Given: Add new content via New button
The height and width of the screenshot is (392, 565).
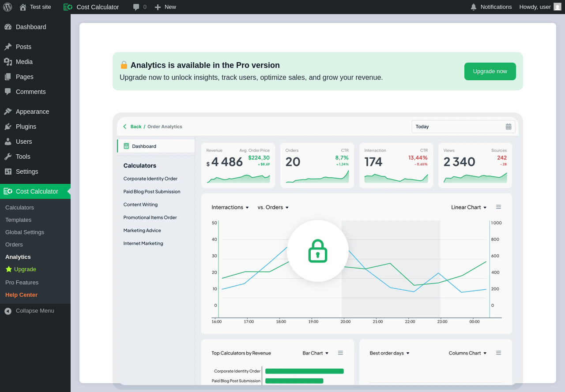Looking at the screenshot, I should point(166,7).
